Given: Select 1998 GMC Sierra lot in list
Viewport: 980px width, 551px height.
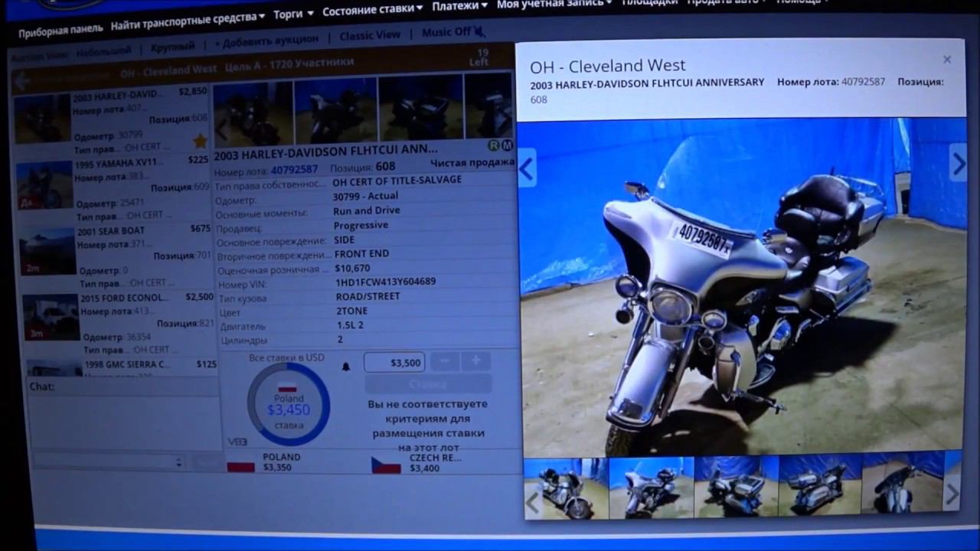Looking at the screenshot, I should pyautogui.click(x=121, y=366).
